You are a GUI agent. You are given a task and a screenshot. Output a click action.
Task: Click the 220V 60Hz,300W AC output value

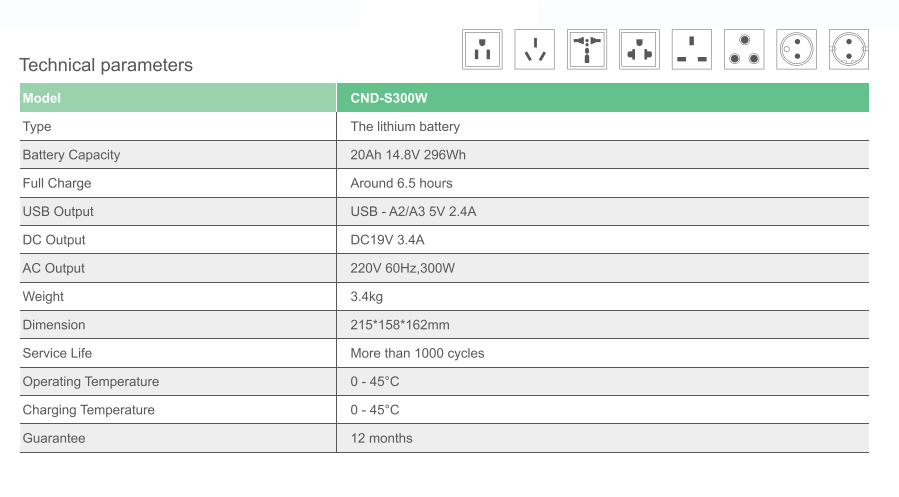403,268
